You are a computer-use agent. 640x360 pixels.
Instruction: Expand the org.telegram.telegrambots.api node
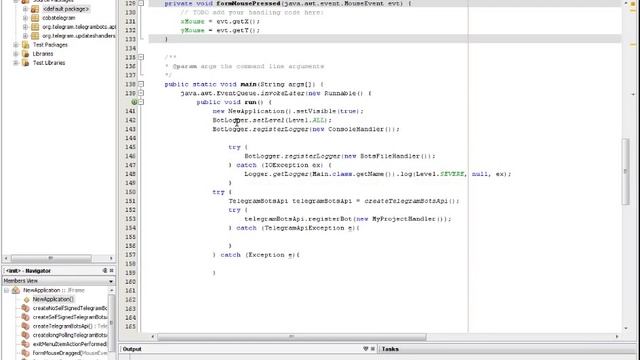coord(25,27)
